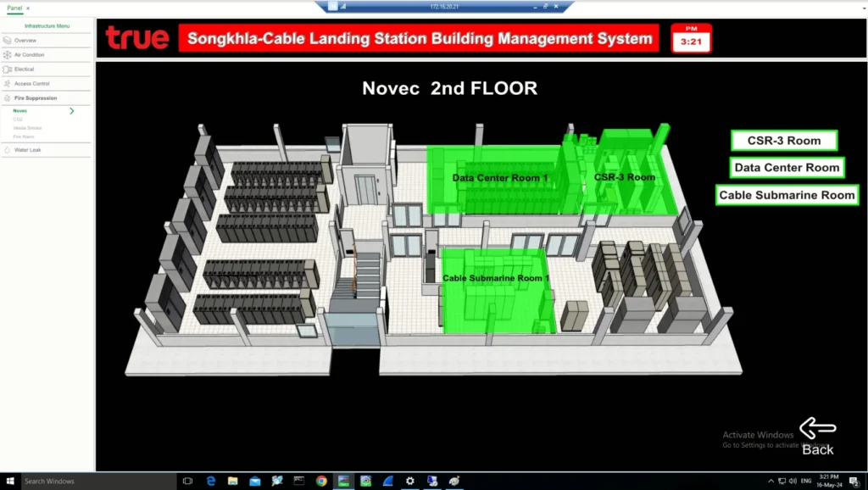The height and width of the screenshot is (490, 868).
Task: Open the Mail app on taskbar
Action: point(254,482)
